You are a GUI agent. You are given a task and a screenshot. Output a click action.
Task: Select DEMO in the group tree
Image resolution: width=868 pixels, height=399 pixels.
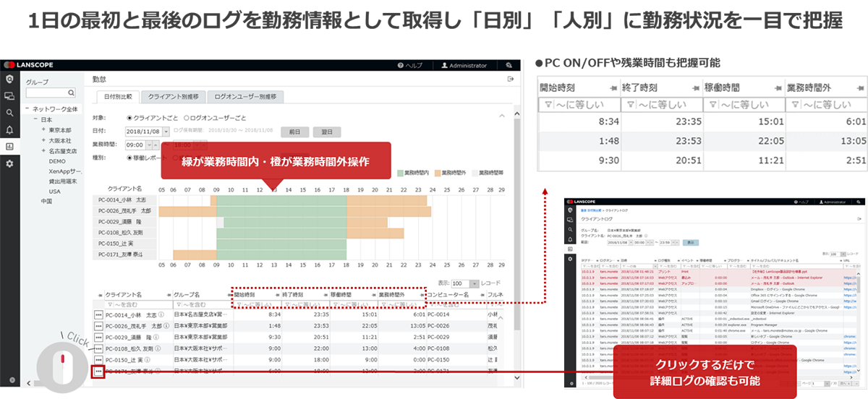57,161
